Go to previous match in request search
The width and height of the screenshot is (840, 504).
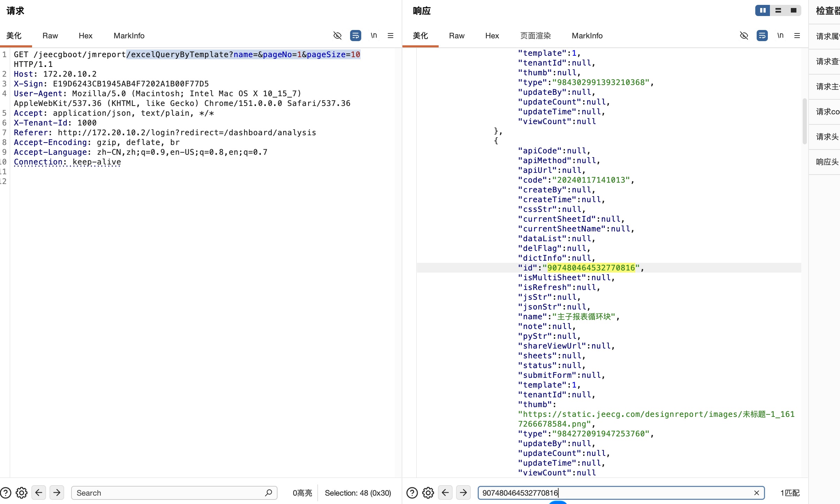point(39,492)
